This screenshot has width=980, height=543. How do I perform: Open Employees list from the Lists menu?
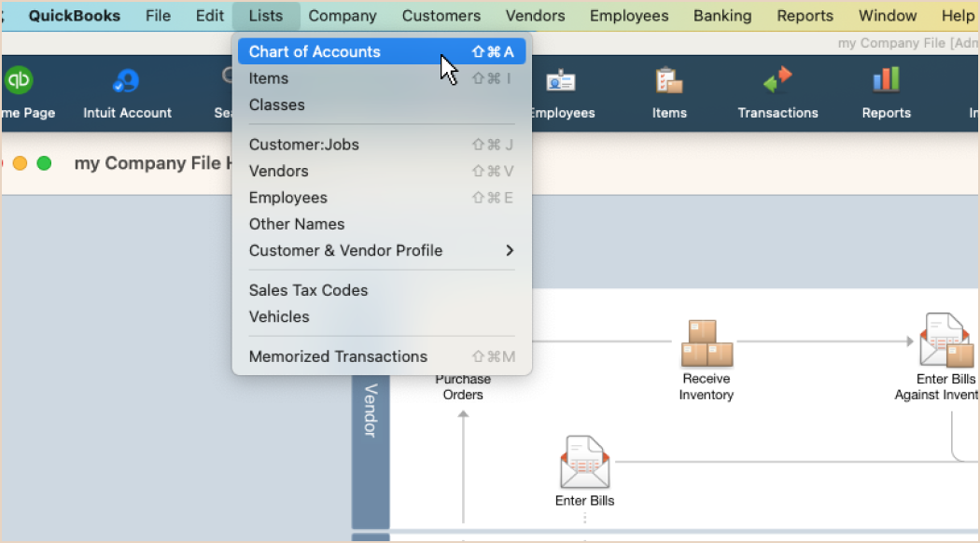click(381, 198)
